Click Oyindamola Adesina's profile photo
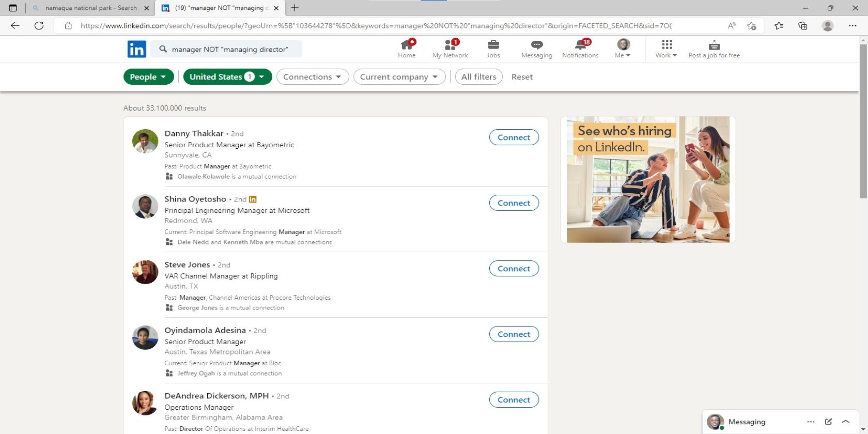The height and width of the screenshot is (434, 868). click(145, 338)
